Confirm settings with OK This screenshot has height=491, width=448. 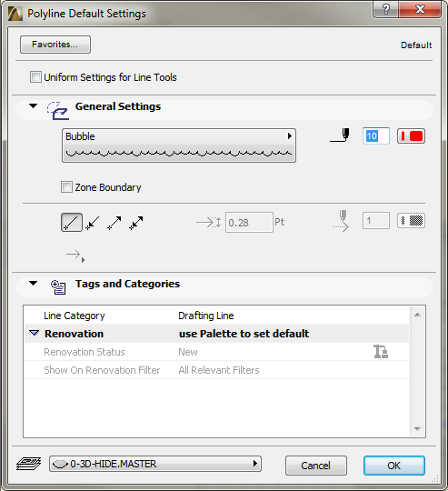394,466
